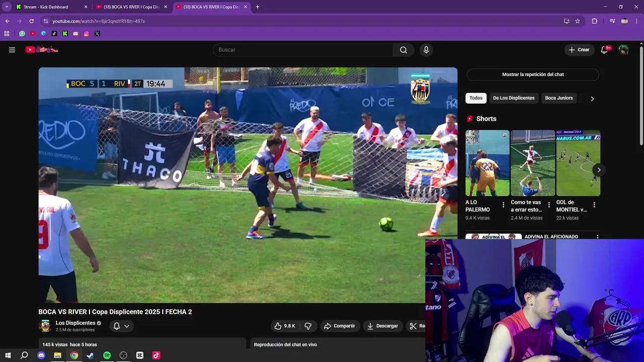Open File Explorer from the taskbar

[57, 355]
